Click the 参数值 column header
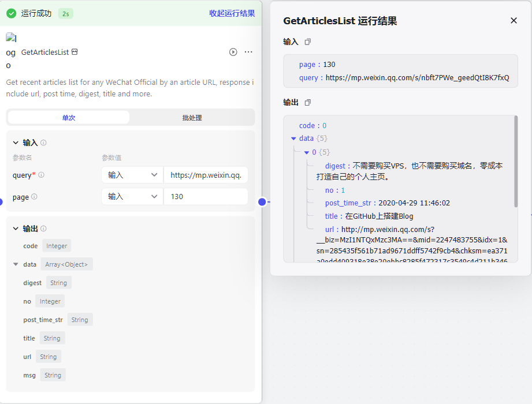This screenshot has height=404, width=532. point(111,158)
